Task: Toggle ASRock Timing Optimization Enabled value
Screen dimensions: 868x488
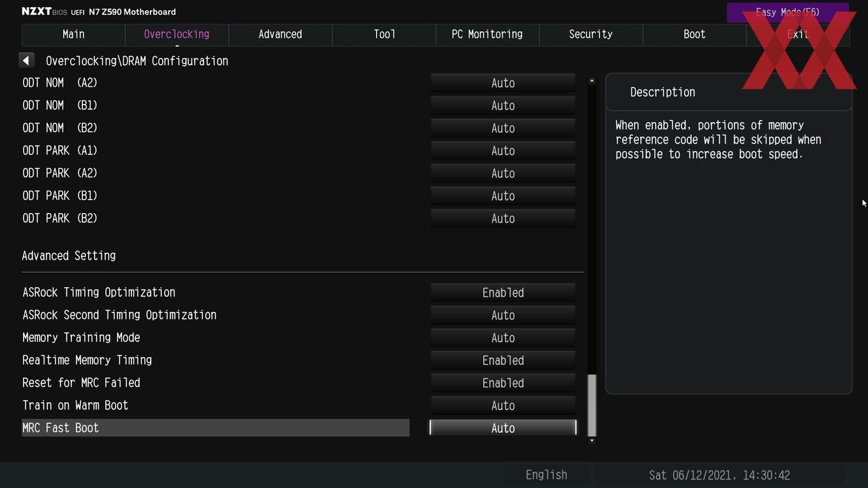Action: coord(503,293)
